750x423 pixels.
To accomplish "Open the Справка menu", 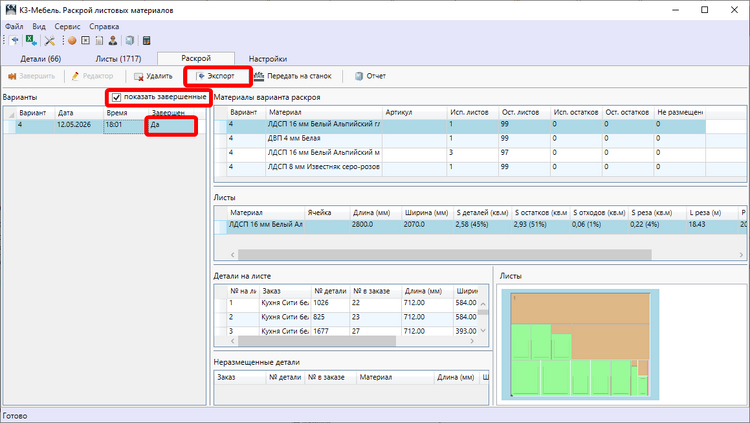I will [x=104, y=26].
